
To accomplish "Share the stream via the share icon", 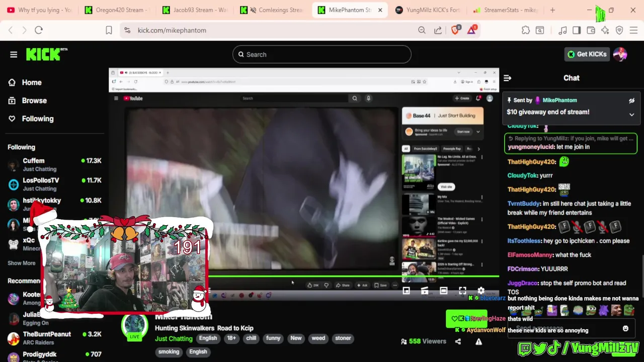I will pos(458,341).
